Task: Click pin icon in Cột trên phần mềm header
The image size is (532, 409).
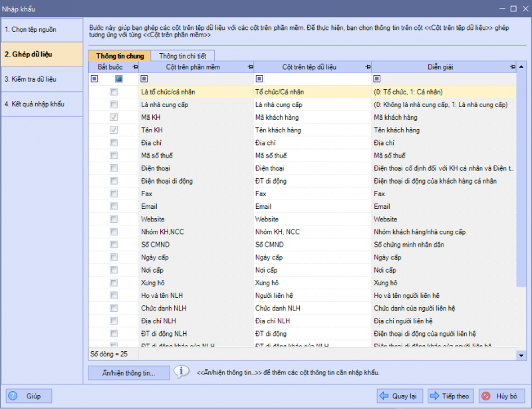Action: [250, 67]
